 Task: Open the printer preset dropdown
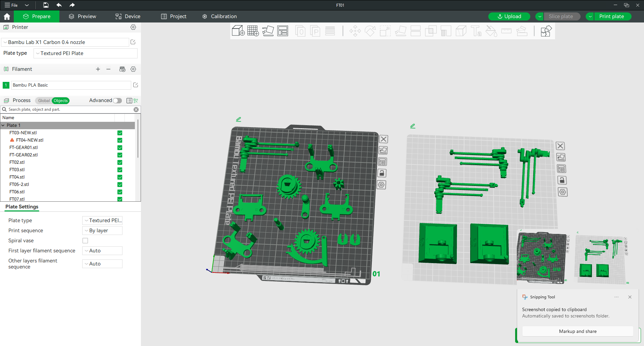(x=65, y=42)
